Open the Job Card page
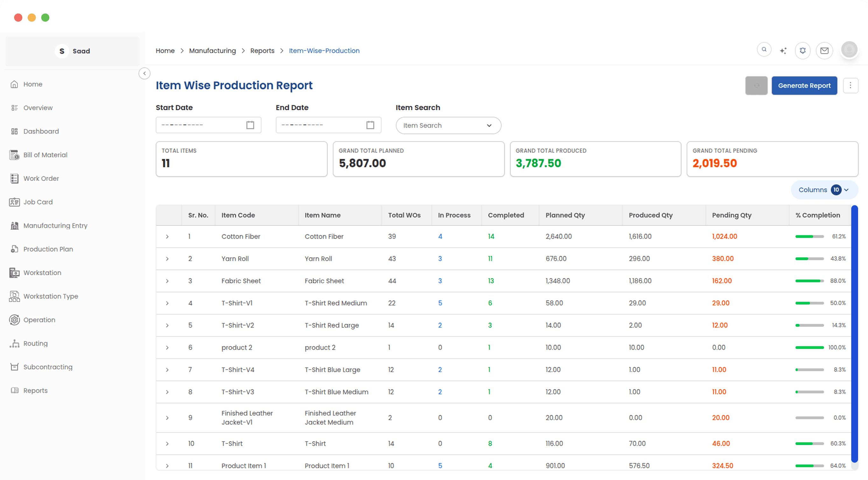The width and height of the screenshot is (868, 480). (38, 201)
